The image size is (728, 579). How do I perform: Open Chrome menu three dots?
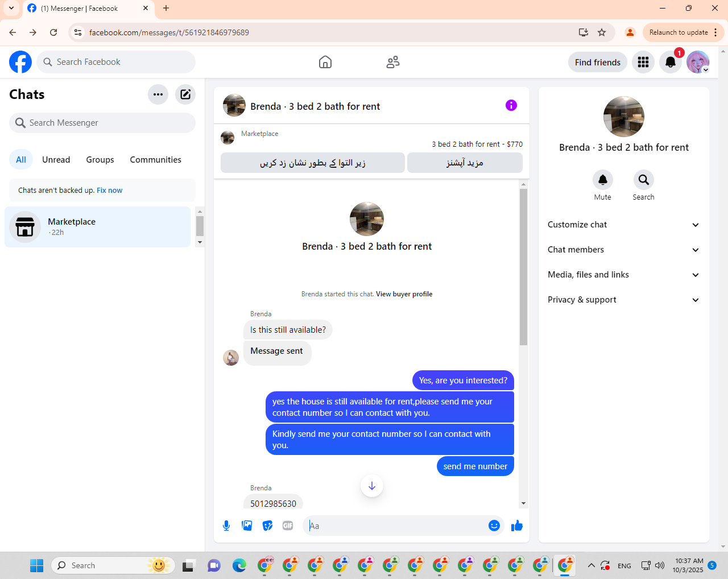tap(715, 32)
